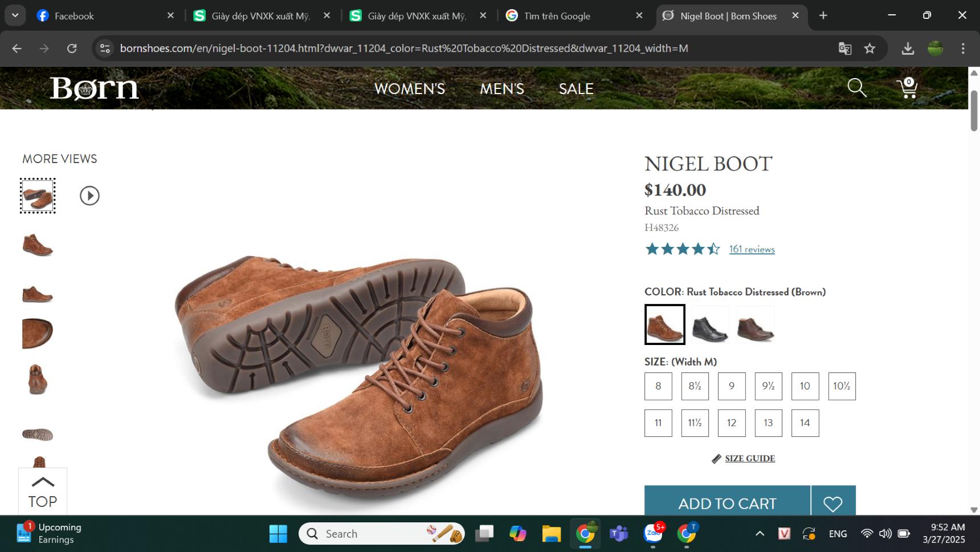Open the SALE menu
This screenshot has height=552, width=980.
tap(576, 89)
